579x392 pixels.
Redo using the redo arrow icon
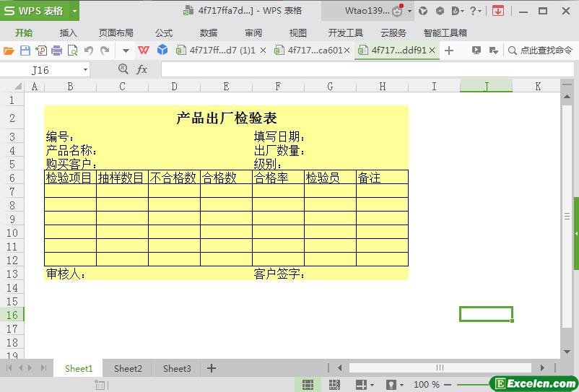[105, 51]
